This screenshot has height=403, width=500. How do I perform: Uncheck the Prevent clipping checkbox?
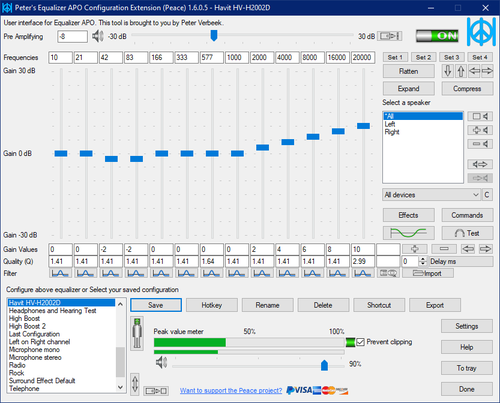[x=360, y=342]
